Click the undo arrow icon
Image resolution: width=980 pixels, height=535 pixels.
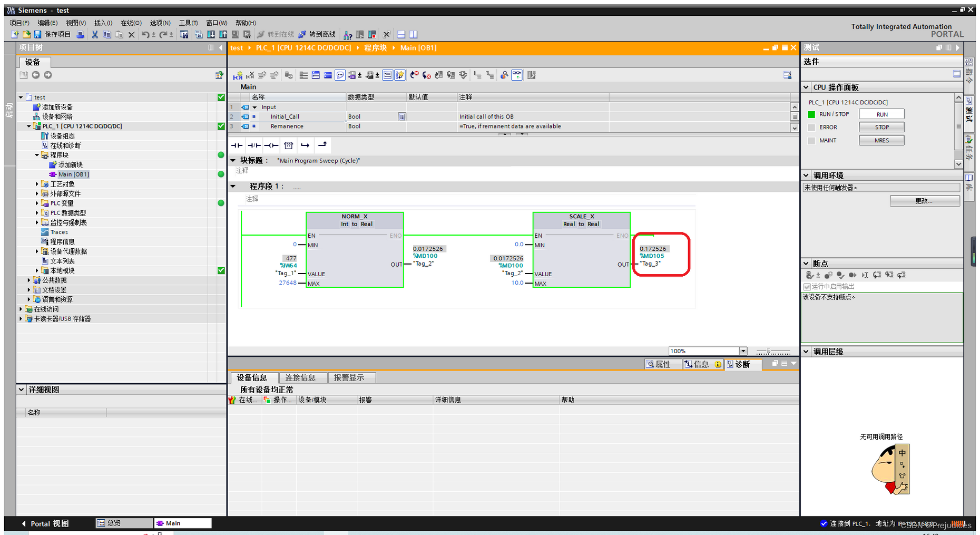pyautogui.click(x=145, y=34)
